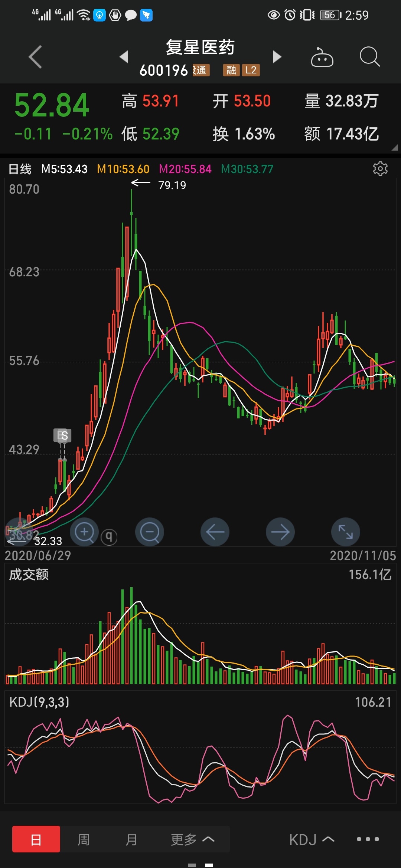This screenshot has width=401, height=868.
Task: Zoom out the K-line chart
Action: [150, 532]
